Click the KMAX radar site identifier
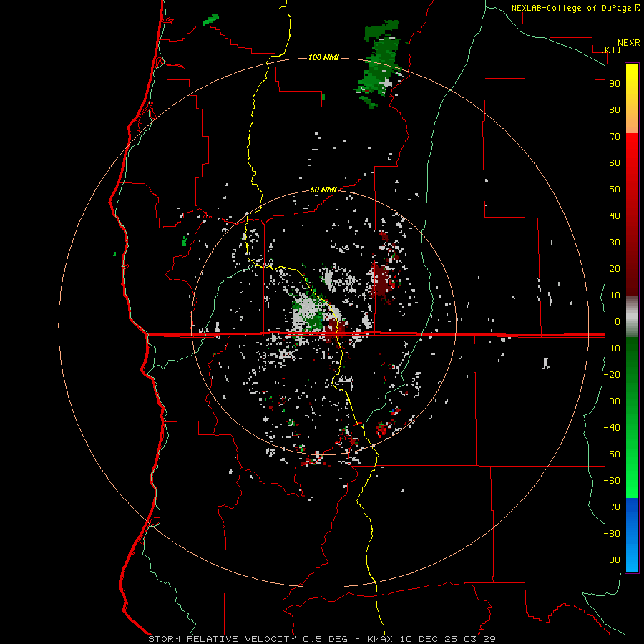Image resolution: width=644 pixels, height=644 pixels. point(379,639)
